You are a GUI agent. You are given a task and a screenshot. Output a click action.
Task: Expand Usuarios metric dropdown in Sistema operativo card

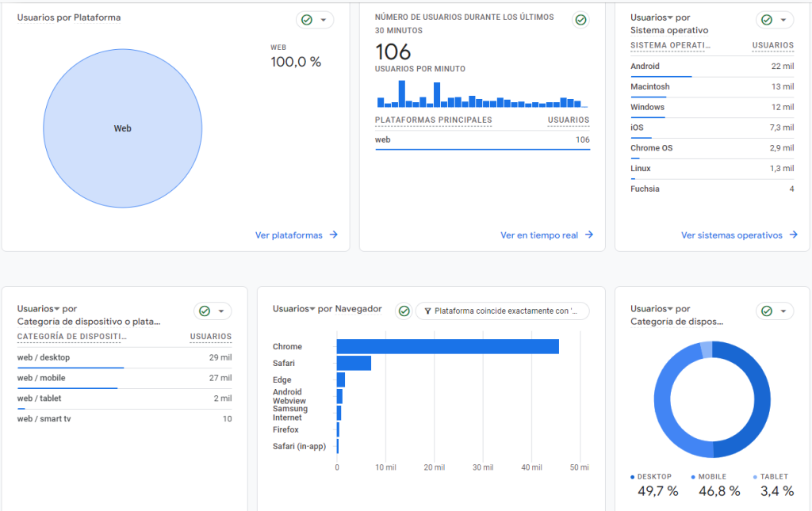(x=669, y=17)
